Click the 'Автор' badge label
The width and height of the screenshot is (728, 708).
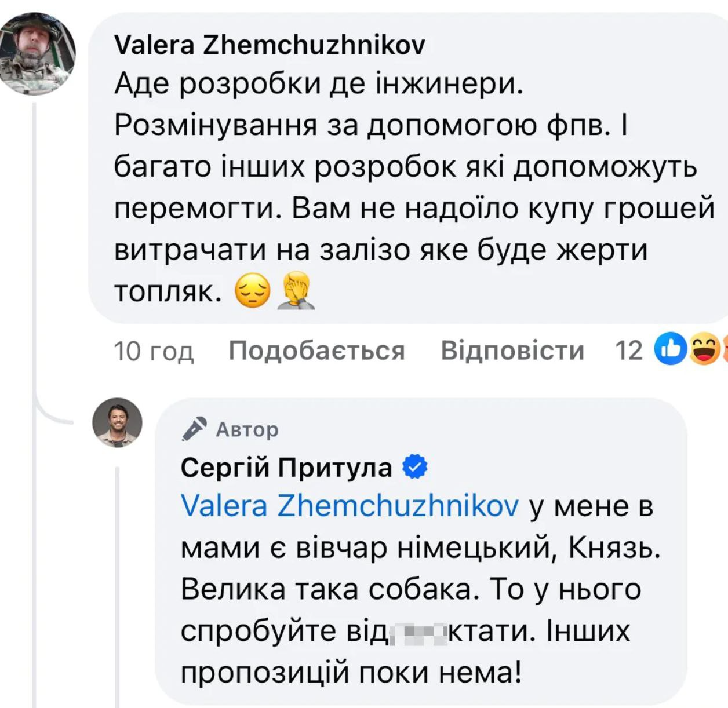pyautogui.click(x=247, y=430)
